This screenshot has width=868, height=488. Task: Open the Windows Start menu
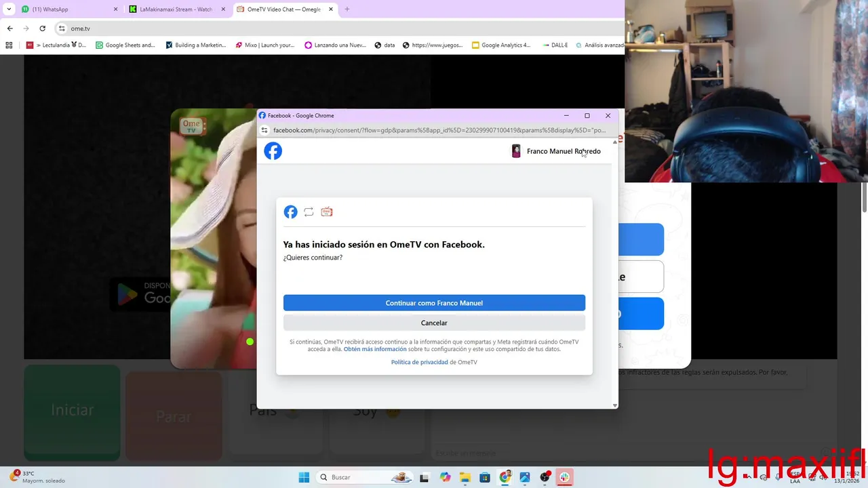304,477
